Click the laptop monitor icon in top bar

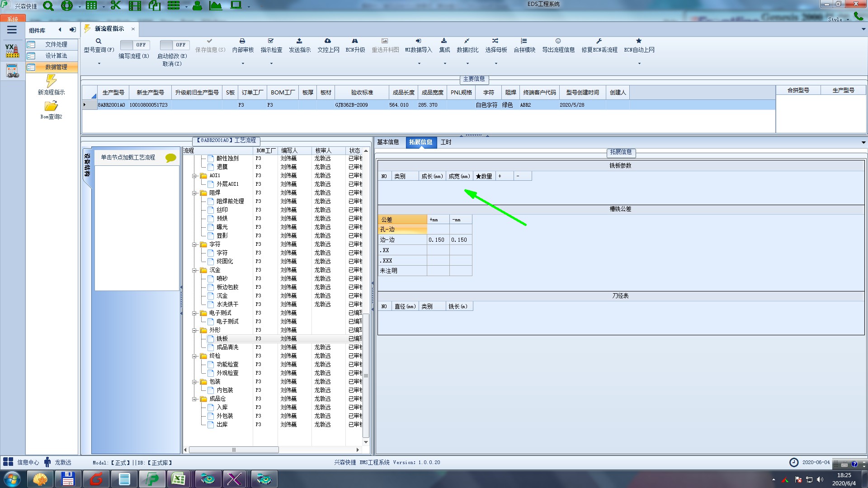click(236, 5)
